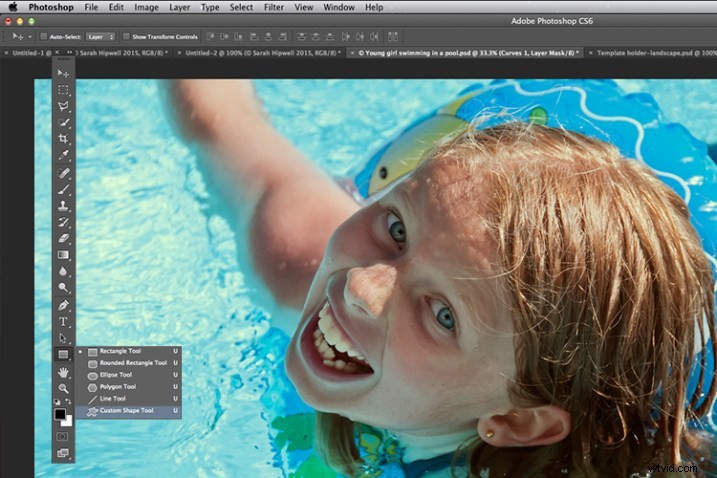This screenshot has width=717, height=478.
Task: Choose Line Tool from flyout
Action: point(128,399)
